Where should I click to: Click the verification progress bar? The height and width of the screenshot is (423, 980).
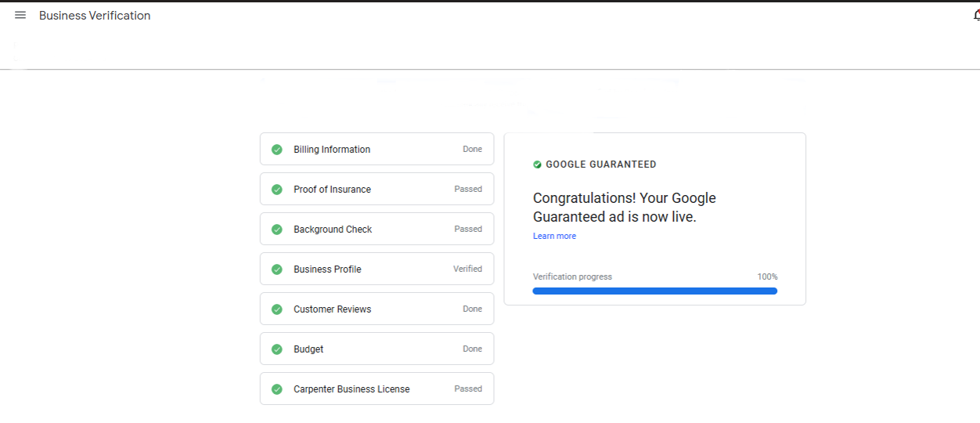click(655, 291)
